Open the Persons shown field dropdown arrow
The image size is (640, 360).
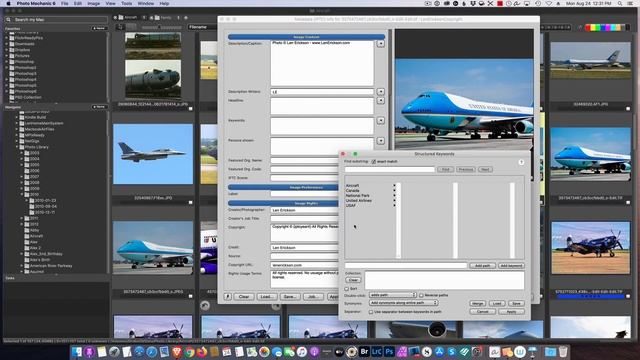380,141
